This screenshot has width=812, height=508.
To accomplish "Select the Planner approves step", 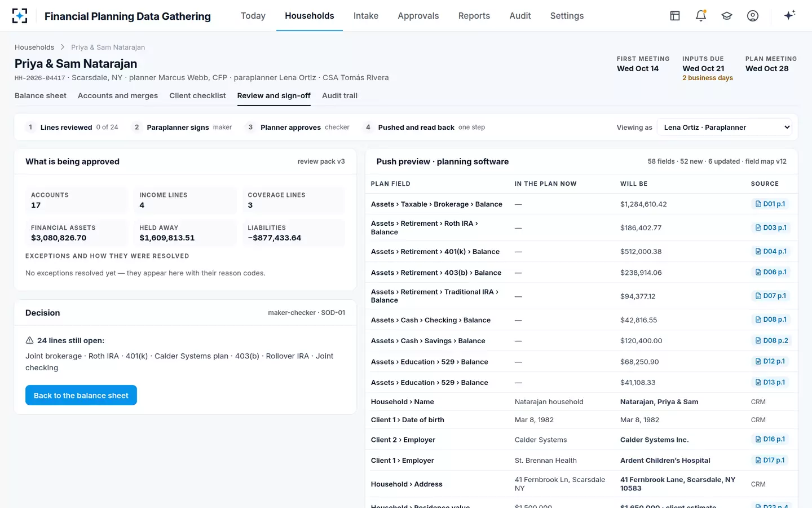I will tap(298, 127).
